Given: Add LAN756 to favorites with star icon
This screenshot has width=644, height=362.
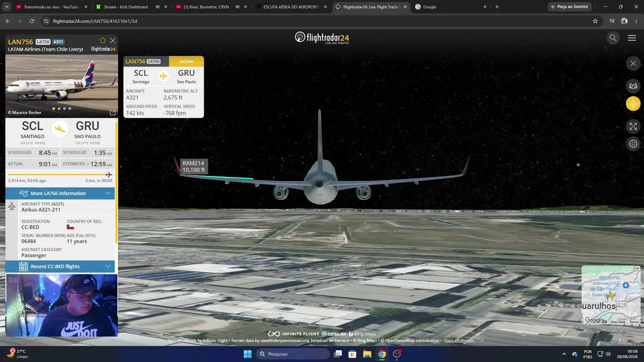Looking at the screenshot, I should pyautogui.click(x=103, y=41).
